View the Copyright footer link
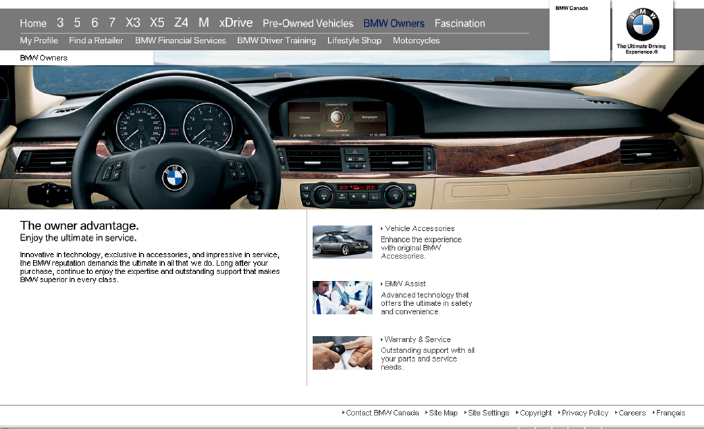The image size is (704, 429). [x=536, y=413]
